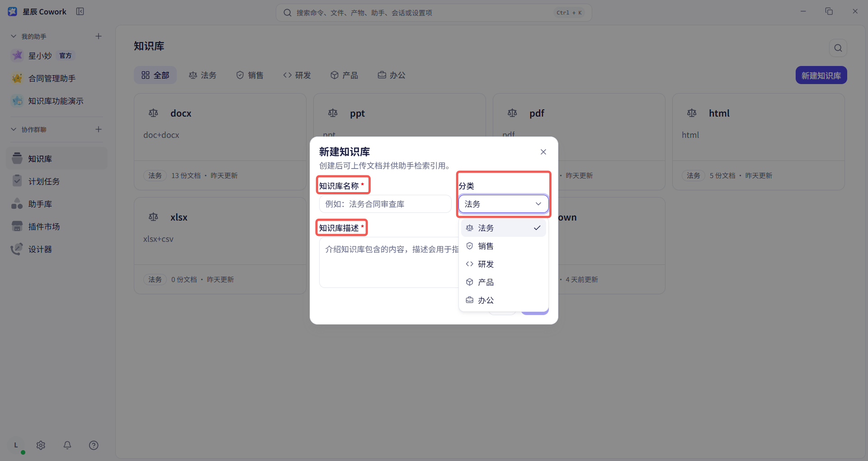The width and height of the screenshot is (868, 461).
Task: Collapse the 协作群聊 section
Action: click(x=14, y=129)
